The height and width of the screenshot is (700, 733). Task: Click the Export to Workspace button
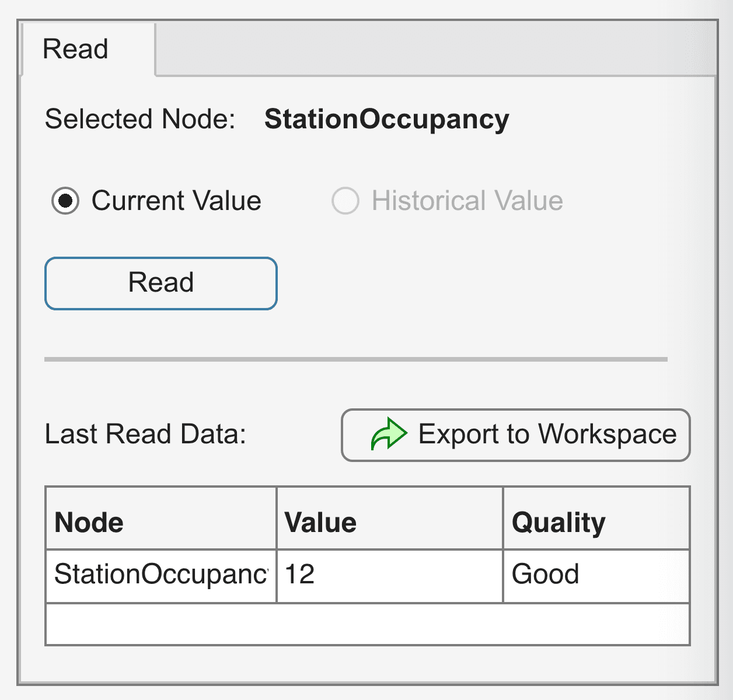click(x=516, y=435)
